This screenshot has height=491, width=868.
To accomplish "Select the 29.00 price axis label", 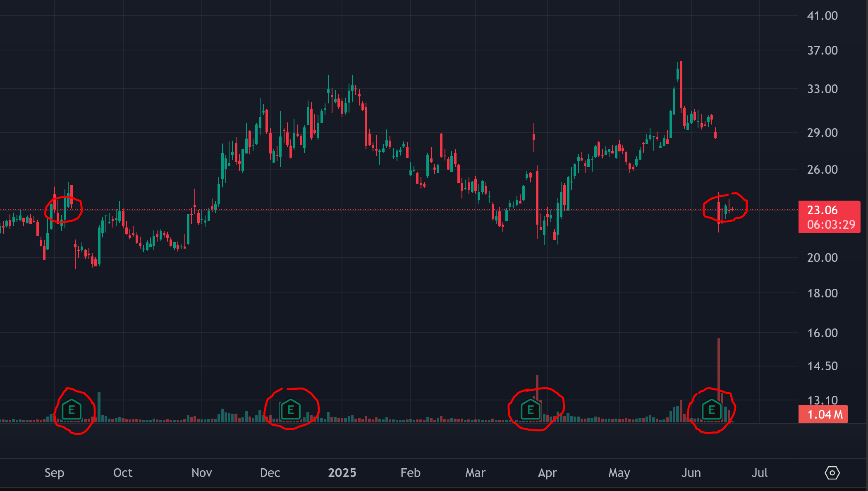I will pyautogui.click(x=823, y=133).
